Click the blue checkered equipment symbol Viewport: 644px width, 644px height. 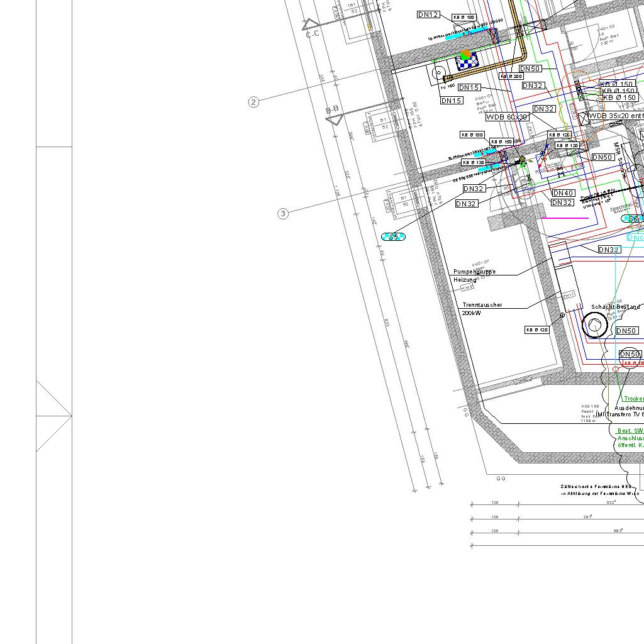pyautogui.click(x=467, y=61)
